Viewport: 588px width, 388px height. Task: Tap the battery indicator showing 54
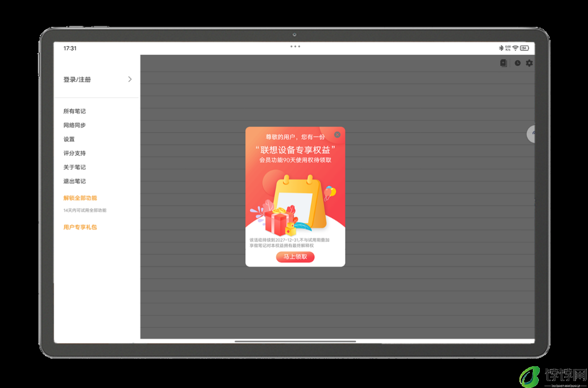point(524,48)
